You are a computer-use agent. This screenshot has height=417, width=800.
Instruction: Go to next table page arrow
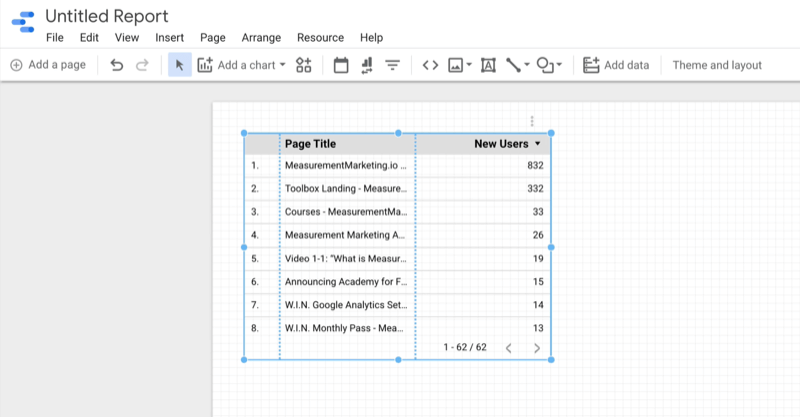(x=537, y=348)
